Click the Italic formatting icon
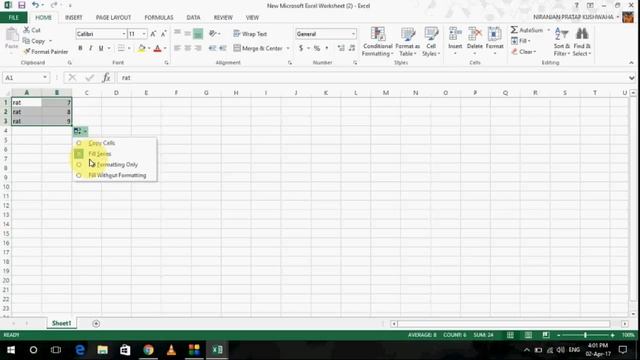This screenshot has height=360, width=640. (91, 48)
